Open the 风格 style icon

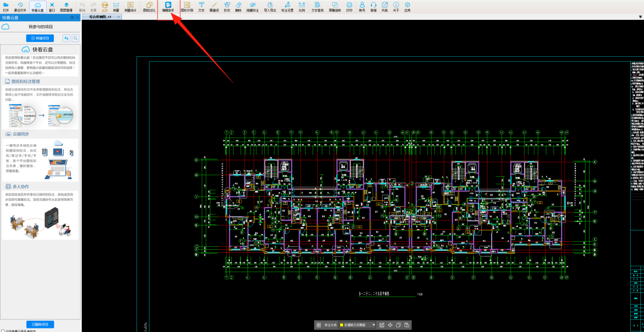point(385,7)
